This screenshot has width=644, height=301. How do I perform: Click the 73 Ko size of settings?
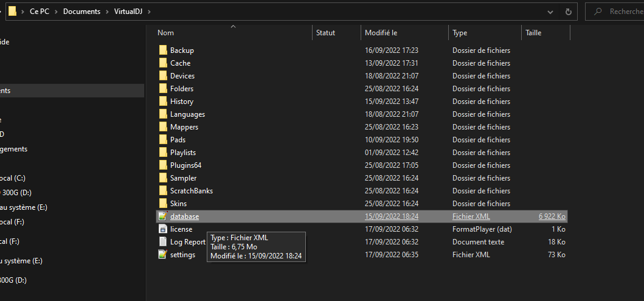click(556, 255)
